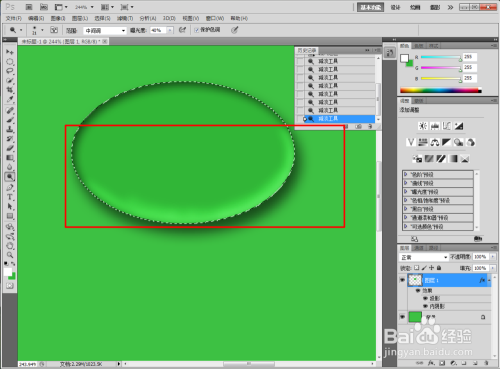Screen dimensions: 500x369
Task: Open the 图像(I) menu
Action: tap(58, 18)
